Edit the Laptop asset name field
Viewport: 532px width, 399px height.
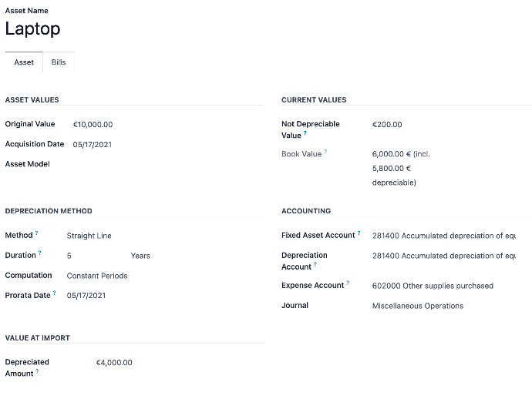pos(33,29)
